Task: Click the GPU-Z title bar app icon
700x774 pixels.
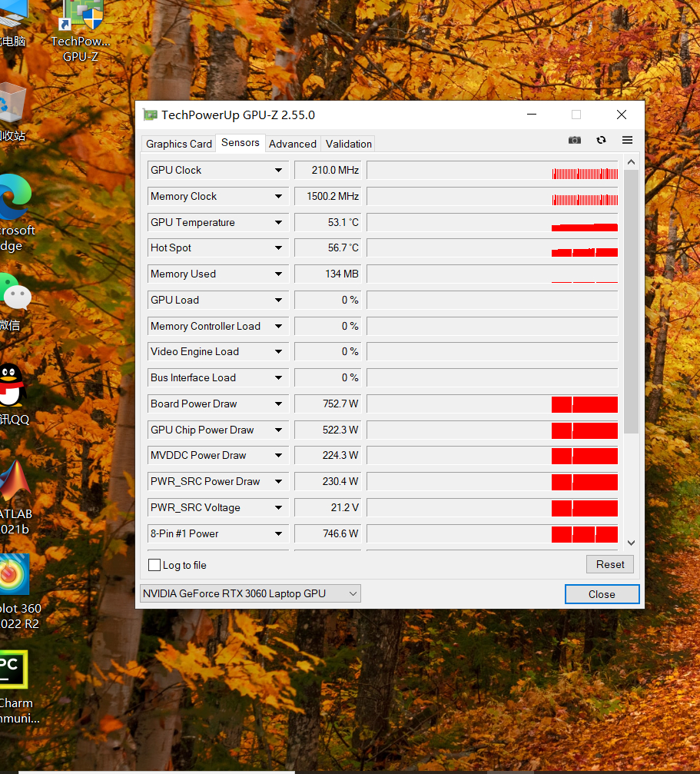Action: pos(150,115)
